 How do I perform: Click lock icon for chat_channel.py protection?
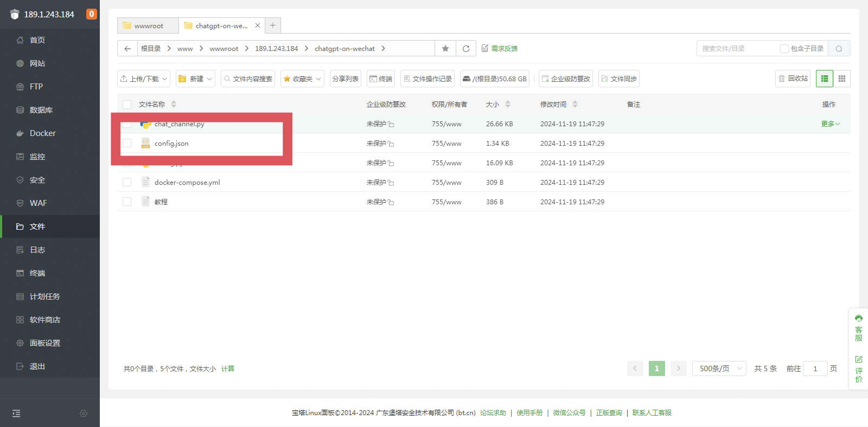(391, 124)
